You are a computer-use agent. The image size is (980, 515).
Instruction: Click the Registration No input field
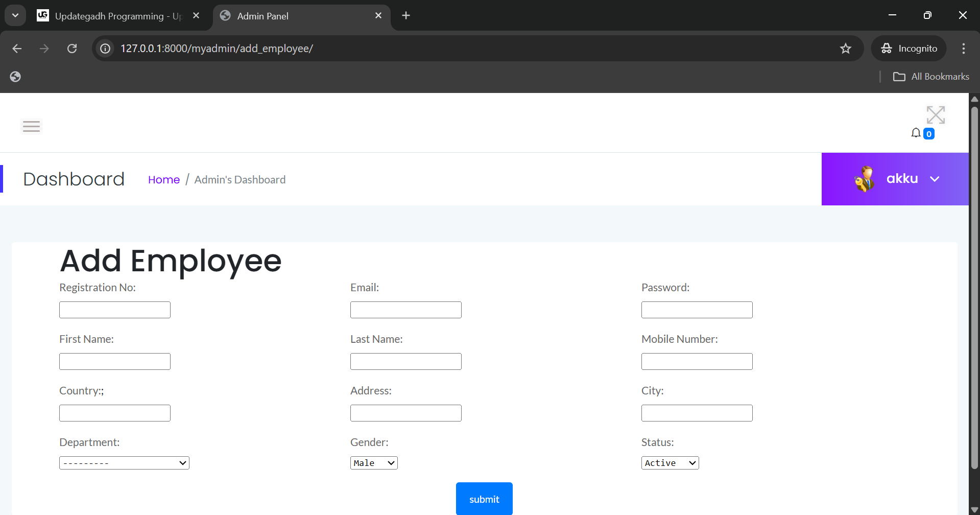(114, 309)
